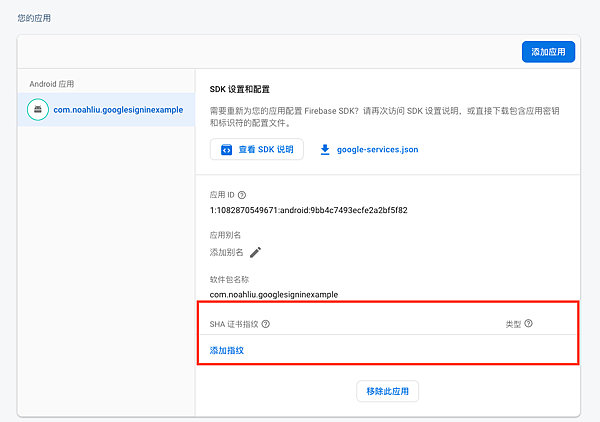
Task: Open help icon next to 类型
Action: tap(528, 324)
